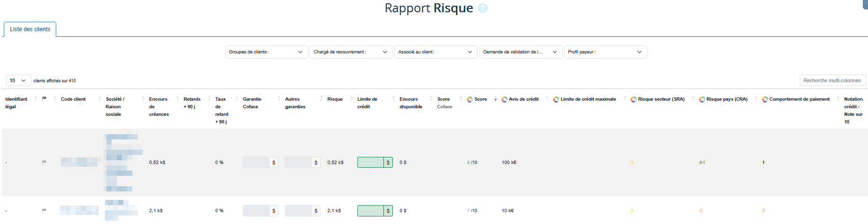Sort by the Code client column header
The height and width of the screenshot is (224, 868).
pos(73,99)
